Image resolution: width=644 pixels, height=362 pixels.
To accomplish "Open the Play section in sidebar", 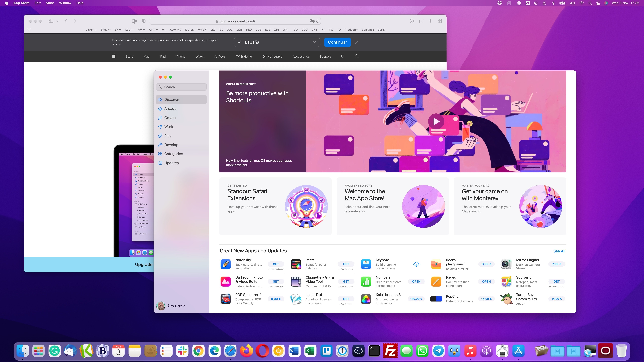I will pyautogui.click(x=181, y=136).
